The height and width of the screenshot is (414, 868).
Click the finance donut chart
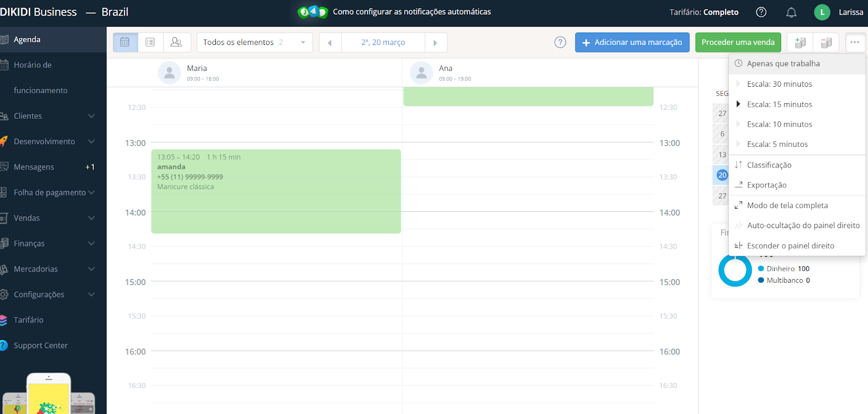point(735,270)
